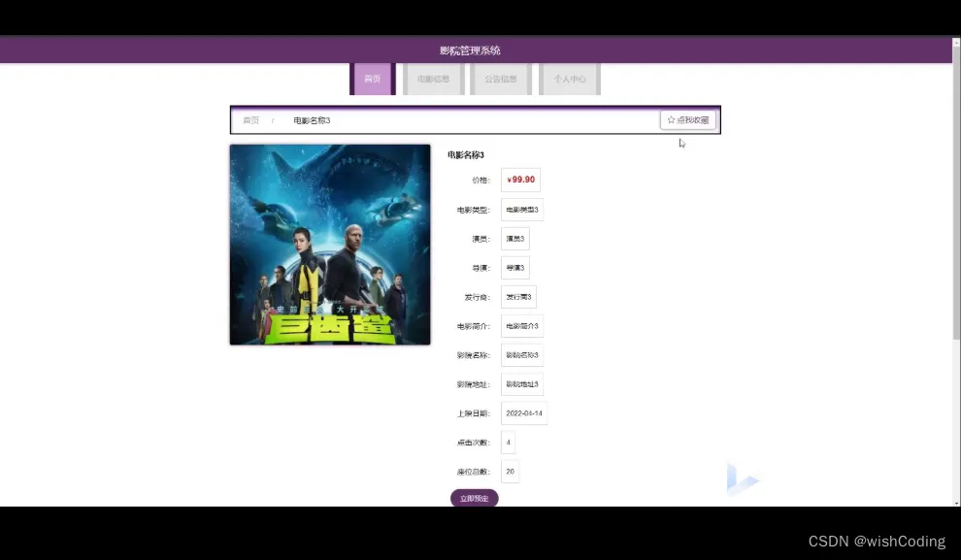Click the 座位总数 field label
The height and width of the screenshot is (560, 961).
474,472
